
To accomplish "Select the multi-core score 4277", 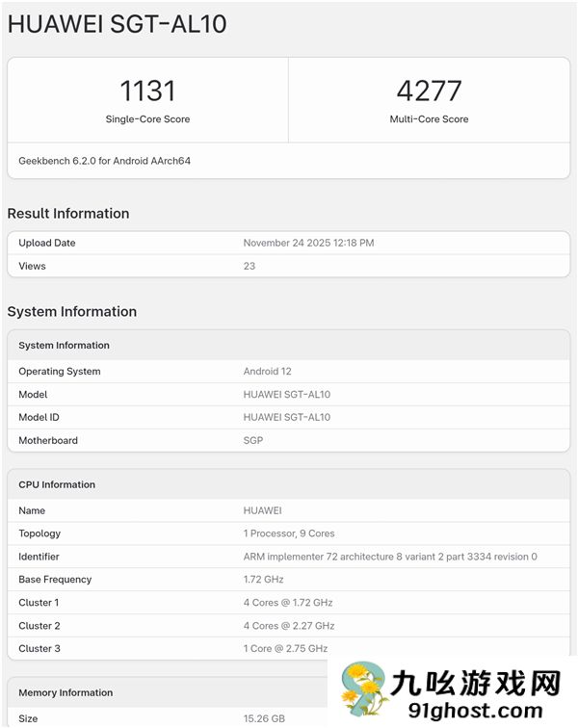I will point(429,91).
